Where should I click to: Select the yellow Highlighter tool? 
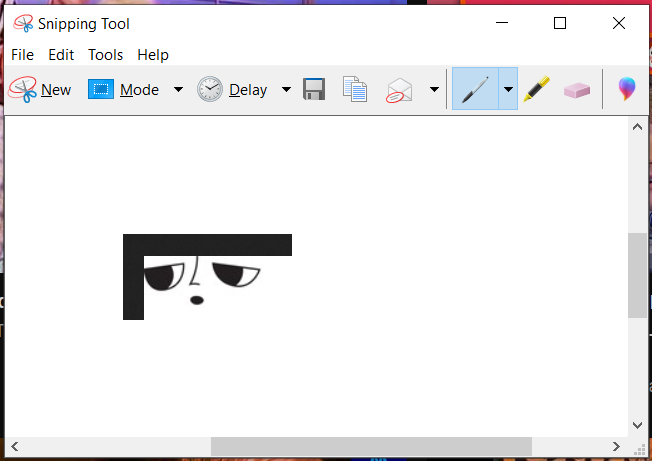click(x=536, y=89)
